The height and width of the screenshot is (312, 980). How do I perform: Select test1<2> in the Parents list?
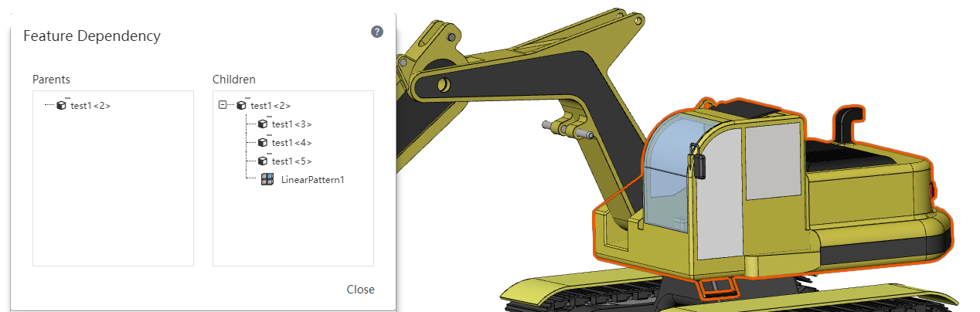pyautogui.click(x=90, y=106)
